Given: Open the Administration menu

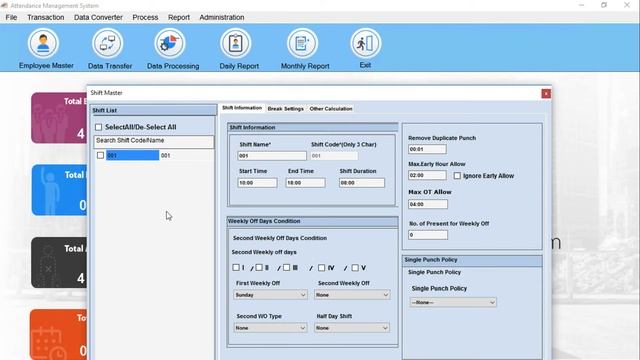Looking at the screenshot, I should (x=222, y=18).
